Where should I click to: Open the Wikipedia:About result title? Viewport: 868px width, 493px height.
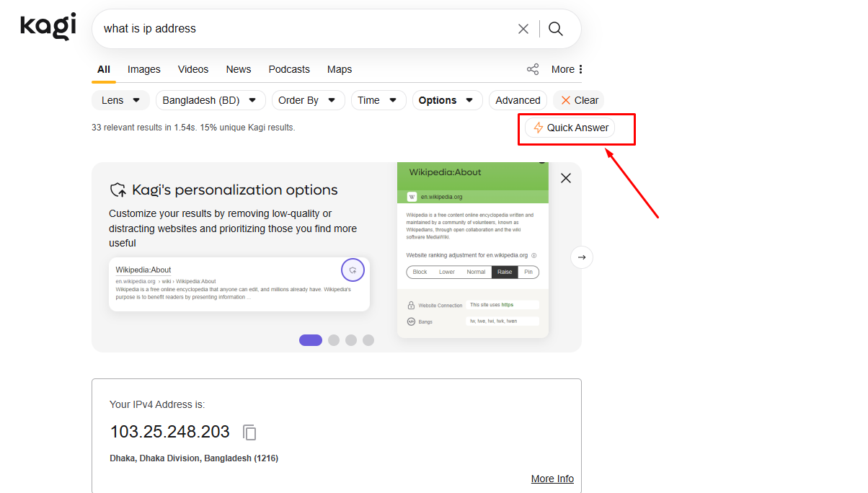[143, 270]
